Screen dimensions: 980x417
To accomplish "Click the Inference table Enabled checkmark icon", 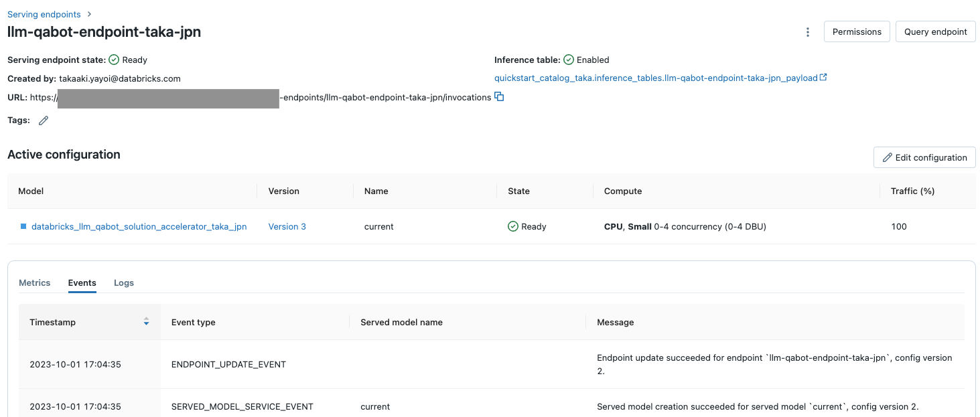I will click(569, 60).
